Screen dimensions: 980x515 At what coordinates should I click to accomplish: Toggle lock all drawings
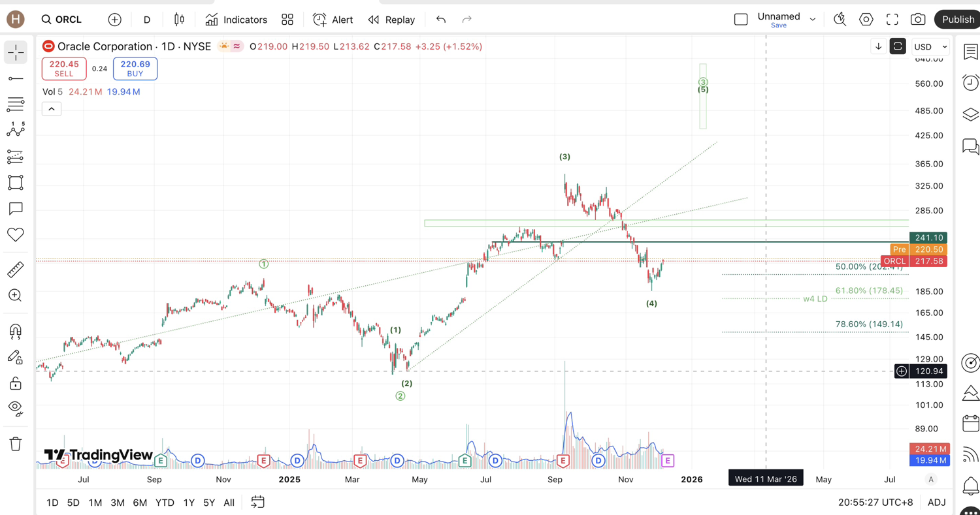16,383
